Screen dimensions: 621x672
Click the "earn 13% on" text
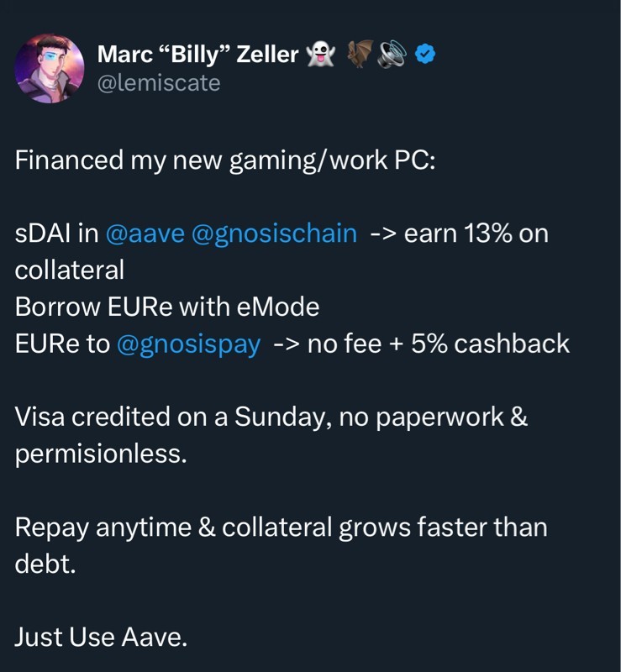(476, 233)
